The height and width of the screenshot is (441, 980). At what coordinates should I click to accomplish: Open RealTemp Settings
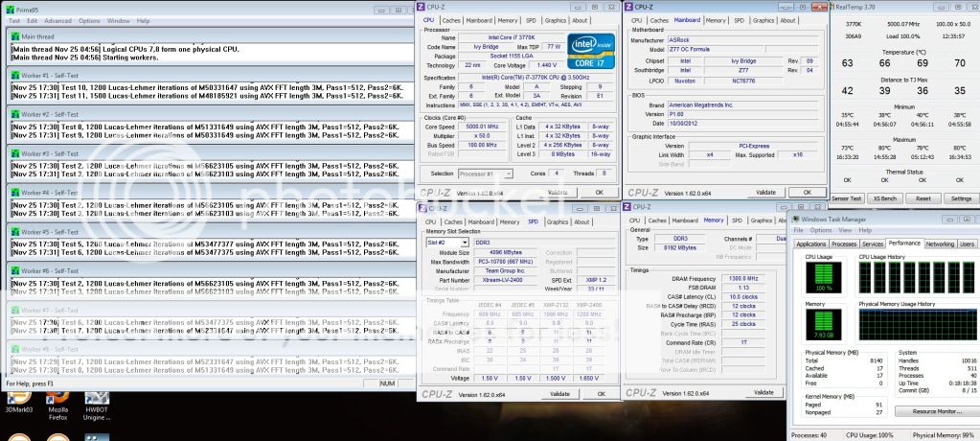pos(959,198)
